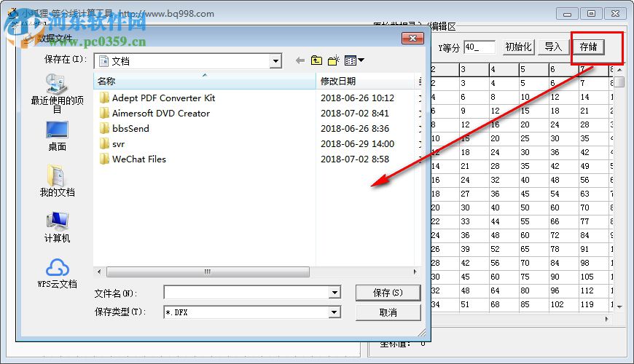Click the 取消 button
The image size is (634, 364).
click(388, 313)
